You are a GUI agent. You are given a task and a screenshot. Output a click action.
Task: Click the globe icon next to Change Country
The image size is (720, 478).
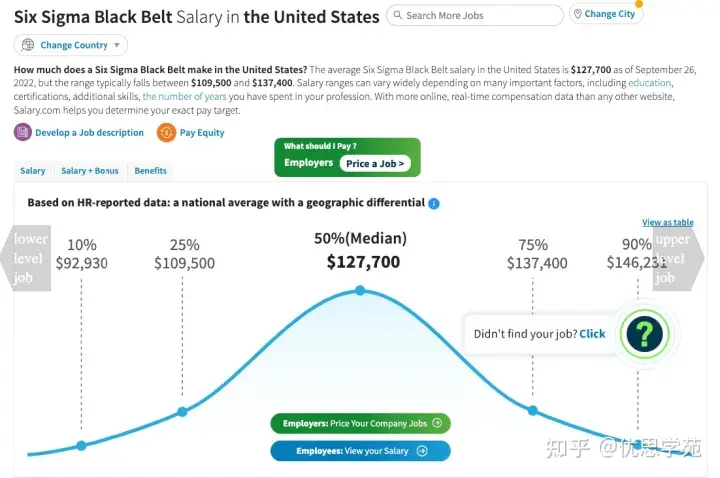pyautogui.click(x=28, y=45)
